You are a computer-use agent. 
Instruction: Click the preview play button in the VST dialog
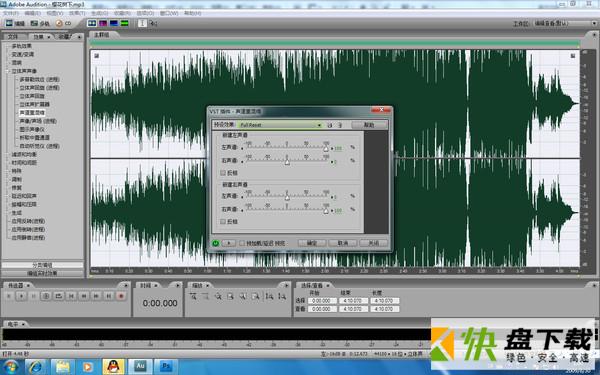click(228, 243)
